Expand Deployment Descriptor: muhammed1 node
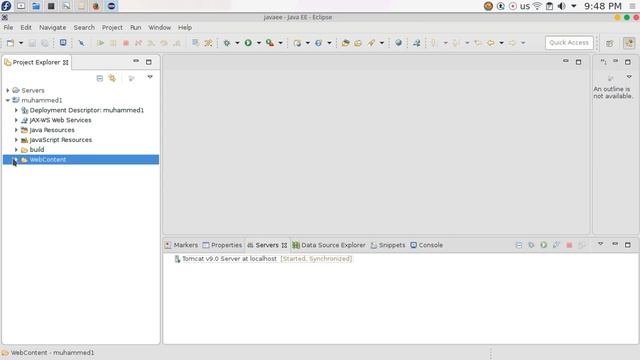Viewport: 640px width, 360px height. [16, 110]
